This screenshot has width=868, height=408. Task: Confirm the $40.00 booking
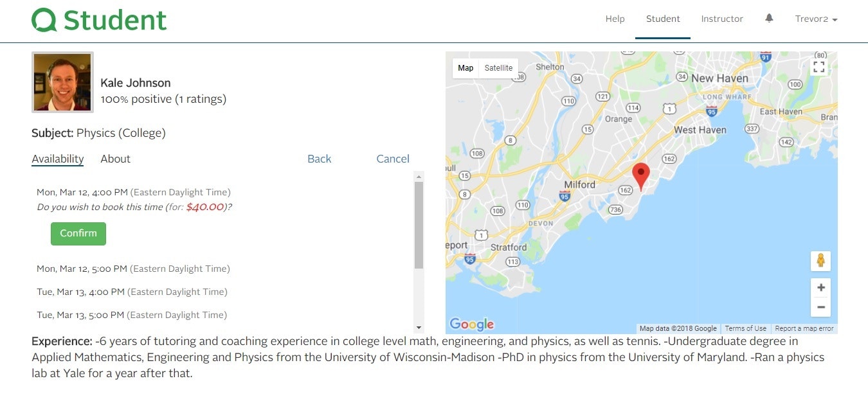click(78, 233)
